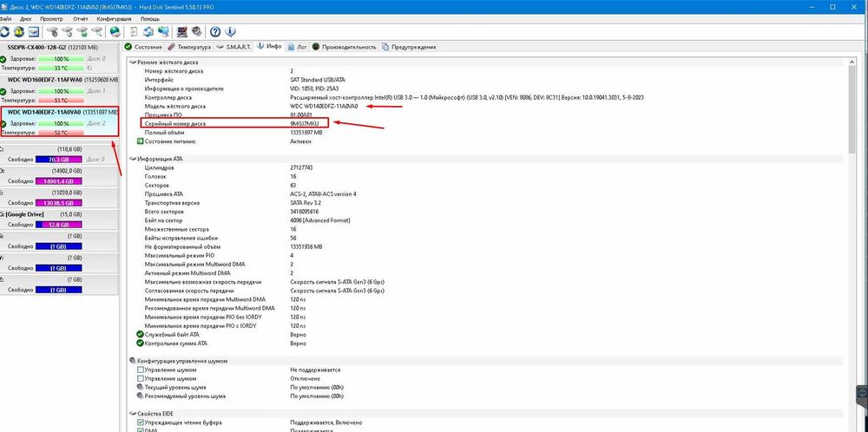The width and height of the screenshot is (868, 432).
Task: Click the vertical scrollbar of the info pane
Action: 851,244
